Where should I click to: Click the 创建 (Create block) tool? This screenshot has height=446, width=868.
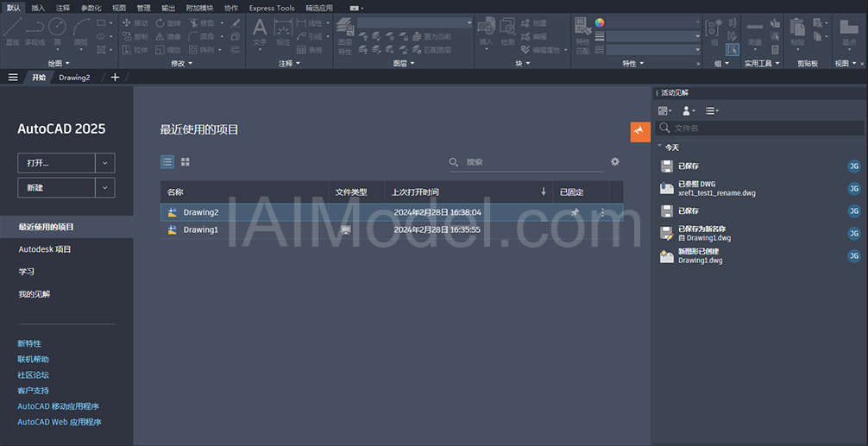pos(534,23)
